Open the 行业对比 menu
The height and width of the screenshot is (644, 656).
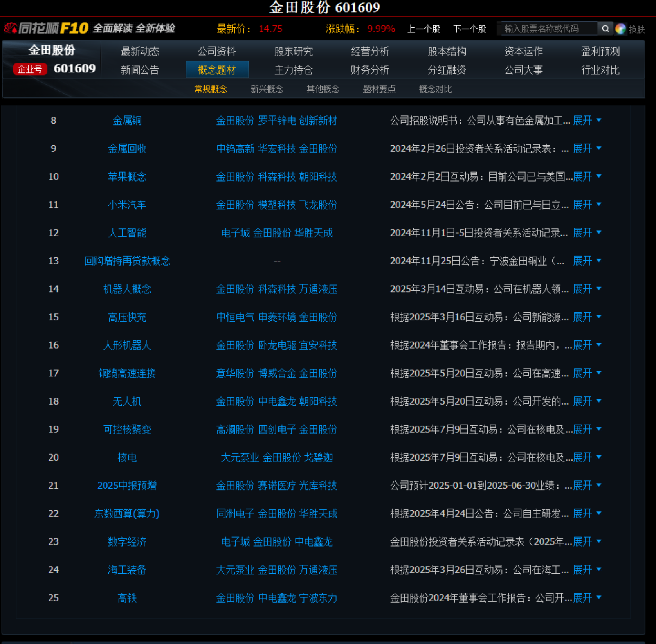(600, 70)
